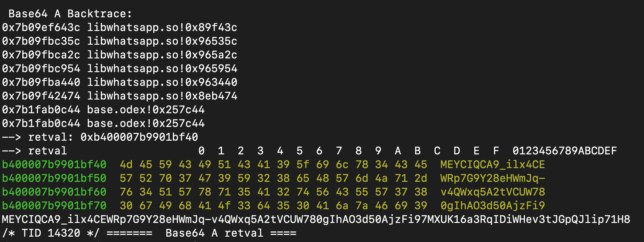644x242 pixels.
Task: Click green address b400007b9901bf50
Action: (x=54, y=178)
